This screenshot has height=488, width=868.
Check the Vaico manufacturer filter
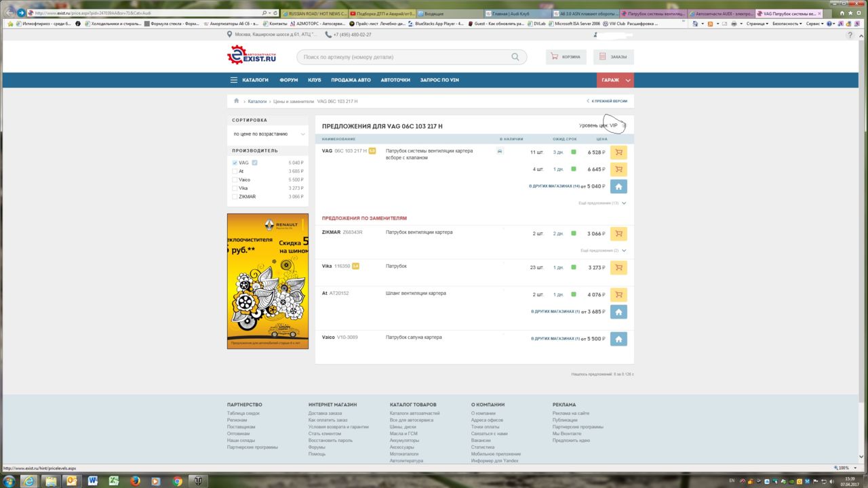(235, 180)
